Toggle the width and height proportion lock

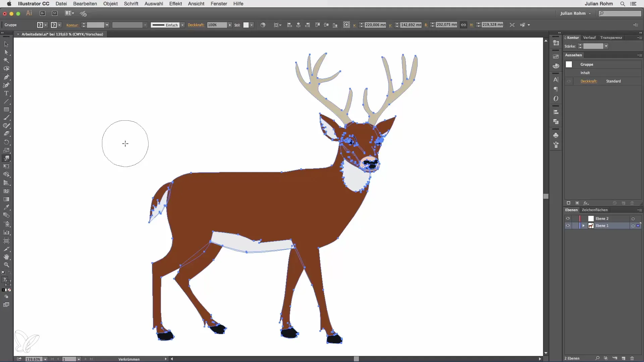click(x=463, y=25)
